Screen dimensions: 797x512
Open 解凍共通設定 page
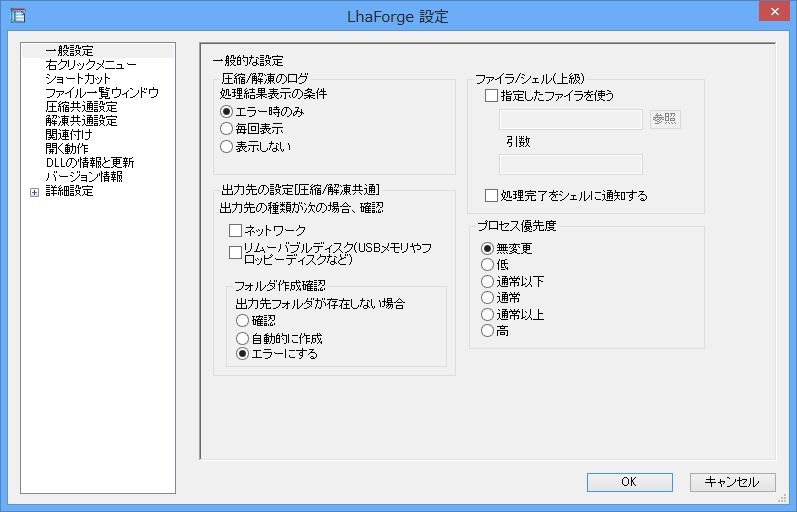tap(81, 121)
